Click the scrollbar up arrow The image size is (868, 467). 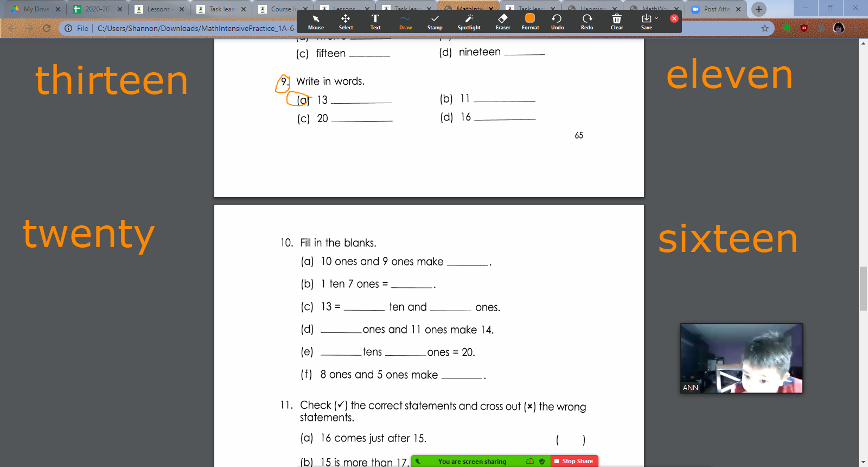coord(863,43)
